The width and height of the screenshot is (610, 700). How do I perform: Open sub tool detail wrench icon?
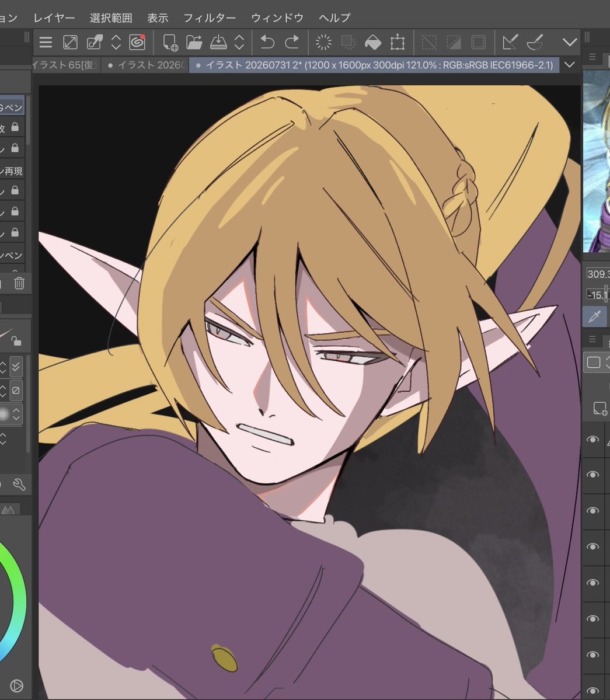[19, 485]
